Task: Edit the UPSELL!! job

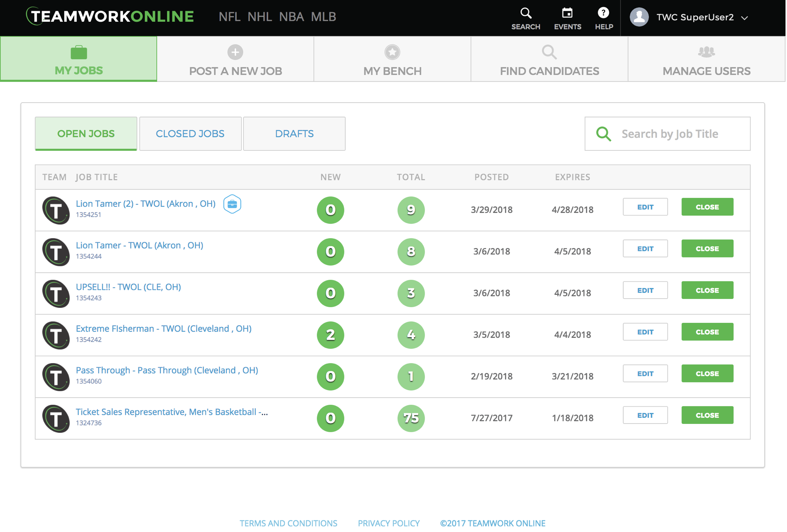Action: (645, 290)
